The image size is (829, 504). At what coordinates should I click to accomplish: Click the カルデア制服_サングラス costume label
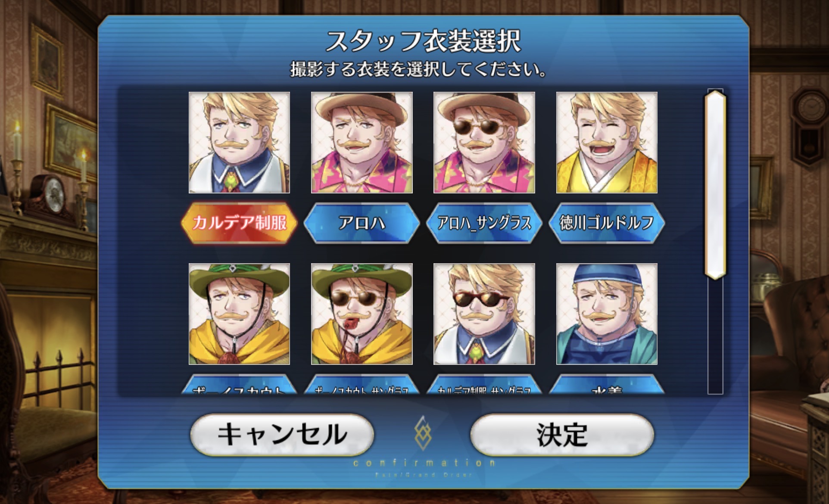click(x=484, y=385)
